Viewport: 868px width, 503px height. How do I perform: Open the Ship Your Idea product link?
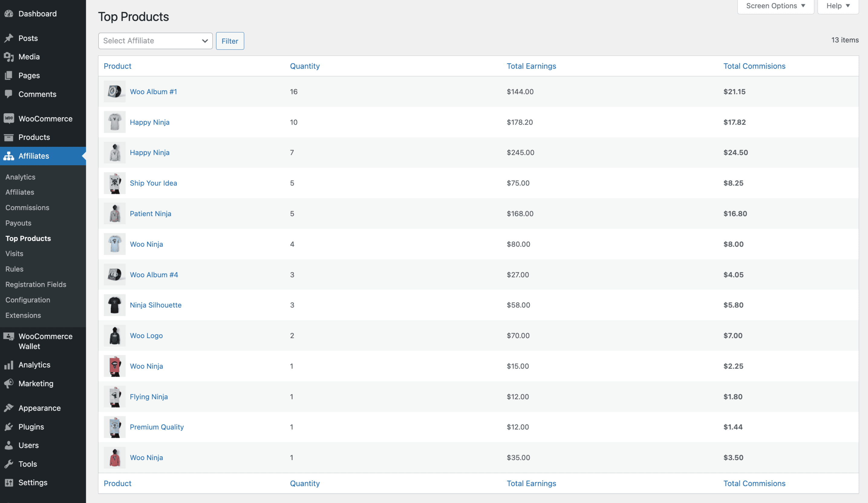(153, 183)
